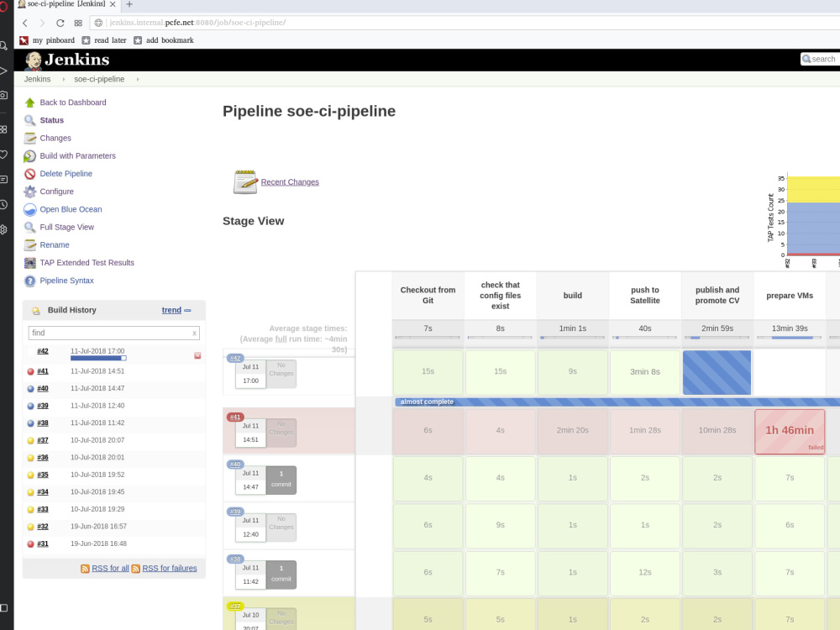Click the browser forward arrow
Screen dimensions: 840x630
coord(42,23)
